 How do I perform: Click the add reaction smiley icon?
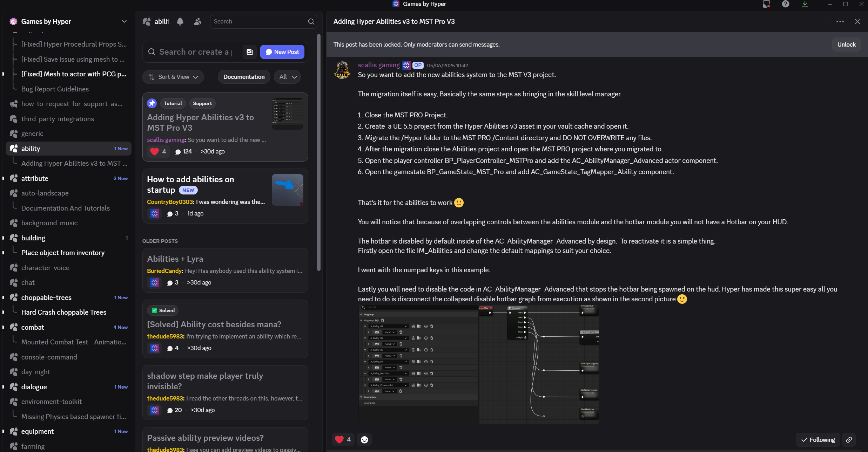click(364, 439)
